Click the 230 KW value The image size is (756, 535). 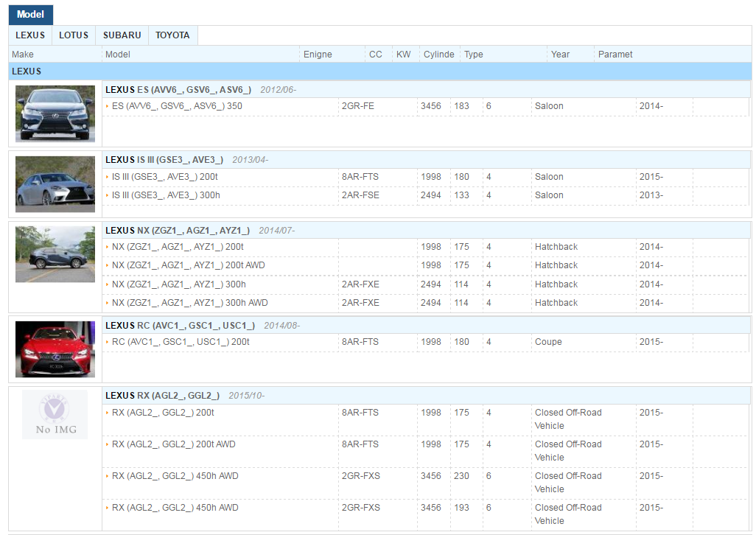[x=461, y=476]
